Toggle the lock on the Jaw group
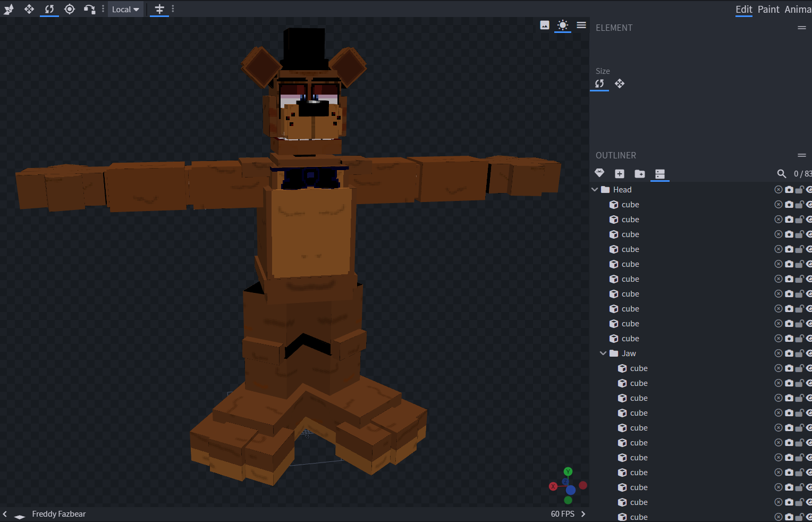Screen dimensions: 812x522 tap(799, 353)
